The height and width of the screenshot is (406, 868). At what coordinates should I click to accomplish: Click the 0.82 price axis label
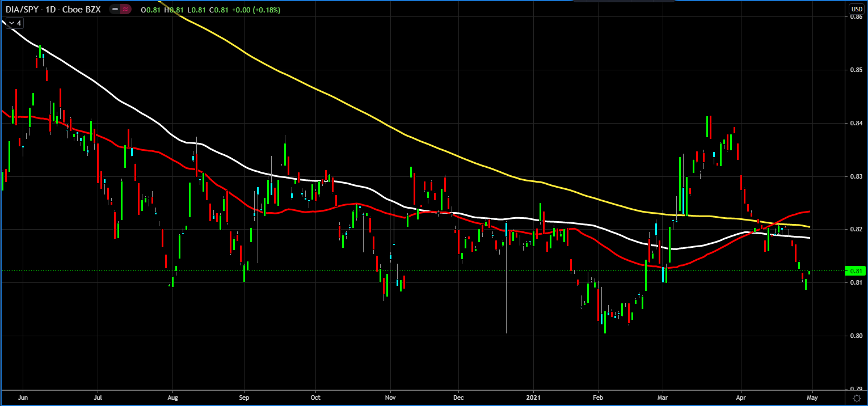pyautogui.click(x=857, y=229)
